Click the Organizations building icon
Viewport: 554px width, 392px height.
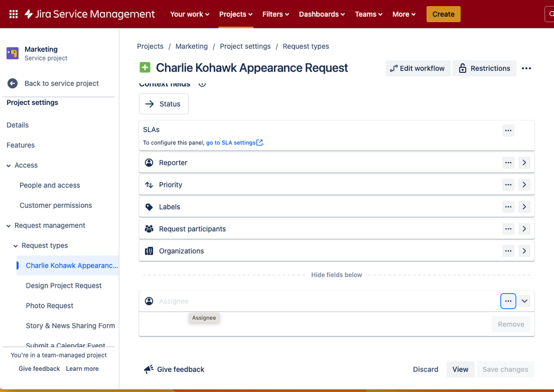(149, 251)
